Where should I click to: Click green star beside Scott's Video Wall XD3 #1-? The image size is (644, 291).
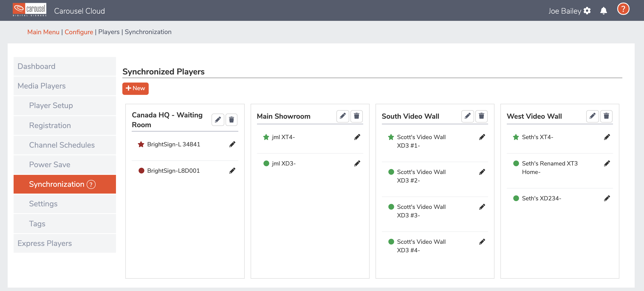click(x=391, y=137)
